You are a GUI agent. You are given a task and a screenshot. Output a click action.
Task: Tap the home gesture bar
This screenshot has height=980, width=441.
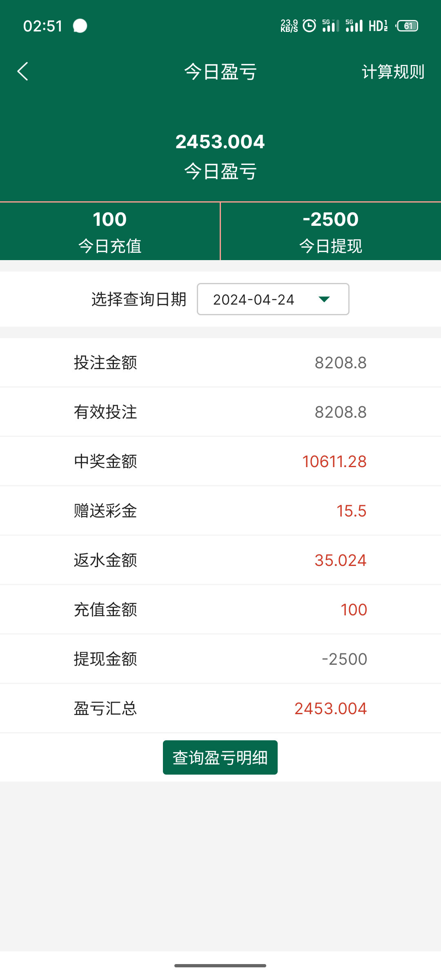pyautogui.click(x=220, y=966)
